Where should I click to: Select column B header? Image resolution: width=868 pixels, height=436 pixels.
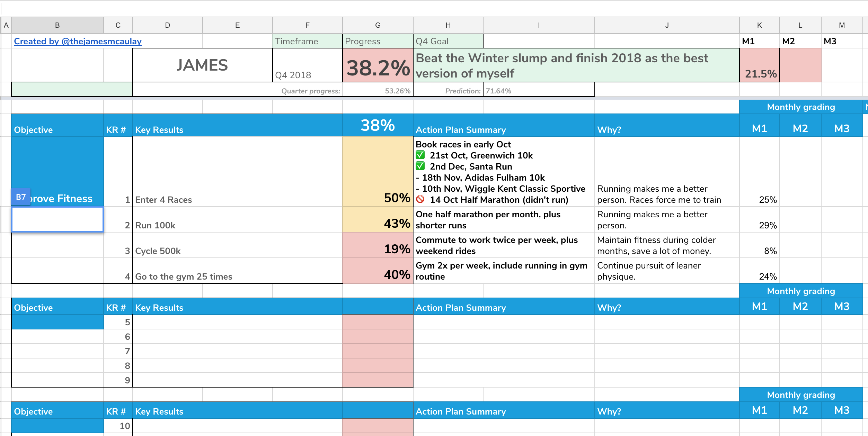pos(57,25)
